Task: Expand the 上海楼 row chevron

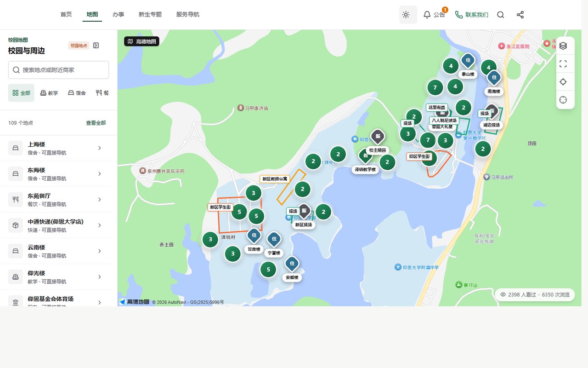Action: pyautogui.click(x=100, y=148)
